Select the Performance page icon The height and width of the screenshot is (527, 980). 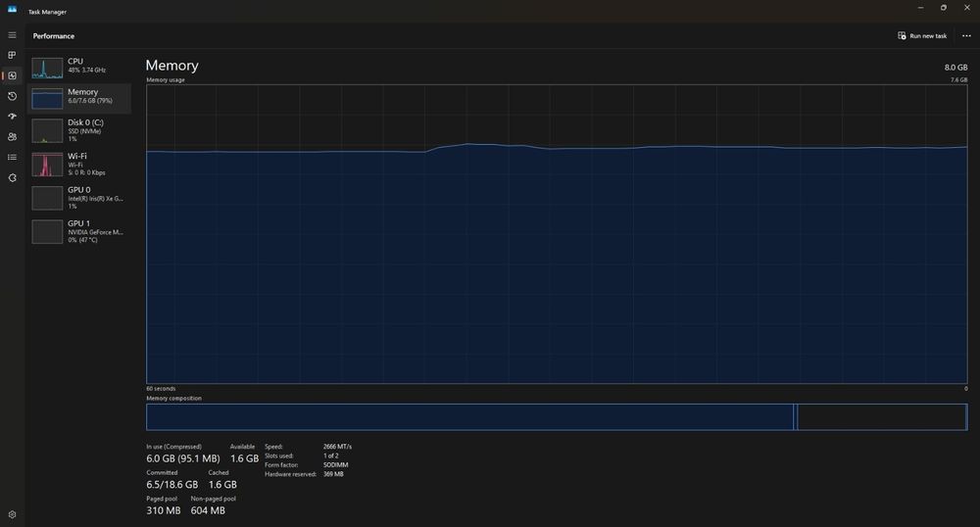[x=12, y=75]
